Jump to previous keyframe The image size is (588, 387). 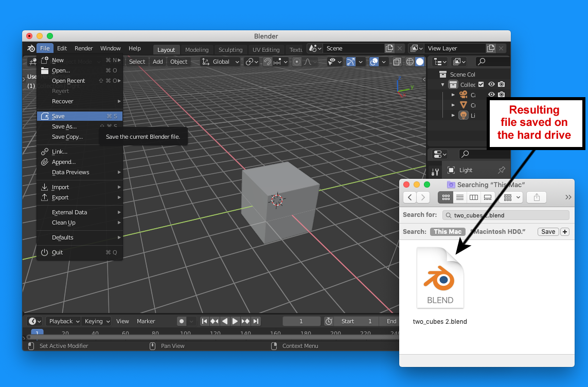click(215, 321)
